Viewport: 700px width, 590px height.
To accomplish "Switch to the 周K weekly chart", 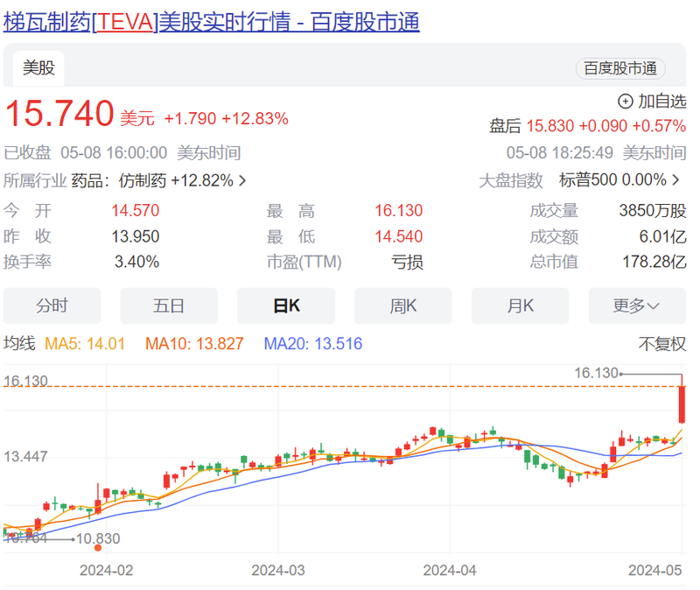I will pyautogui.click(x=402, y=306).
